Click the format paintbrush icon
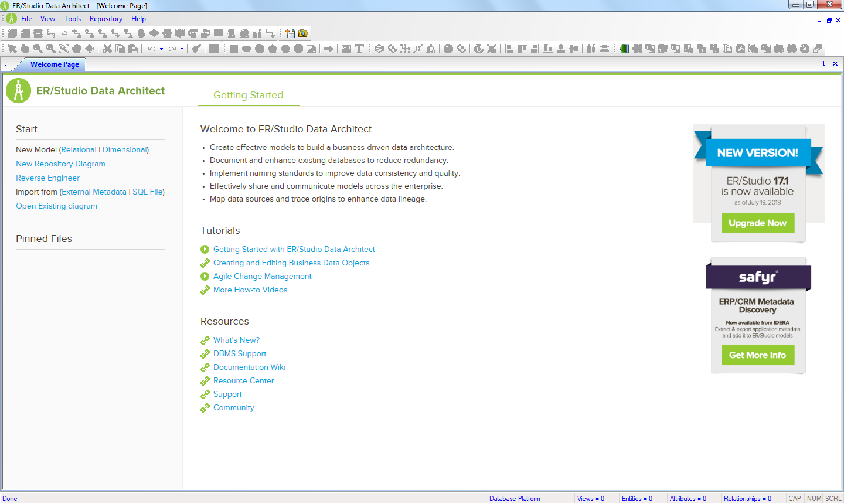The image size is (844, 504). 196,49
